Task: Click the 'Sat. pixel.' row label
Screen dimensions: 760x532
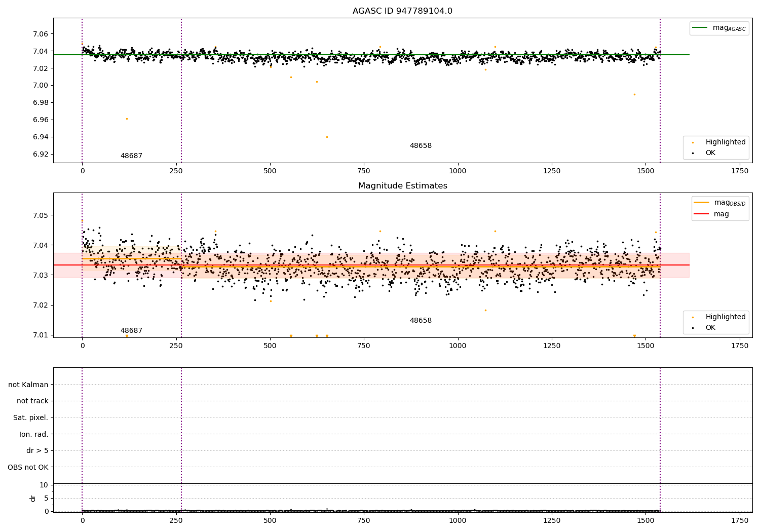Action: 30,418
